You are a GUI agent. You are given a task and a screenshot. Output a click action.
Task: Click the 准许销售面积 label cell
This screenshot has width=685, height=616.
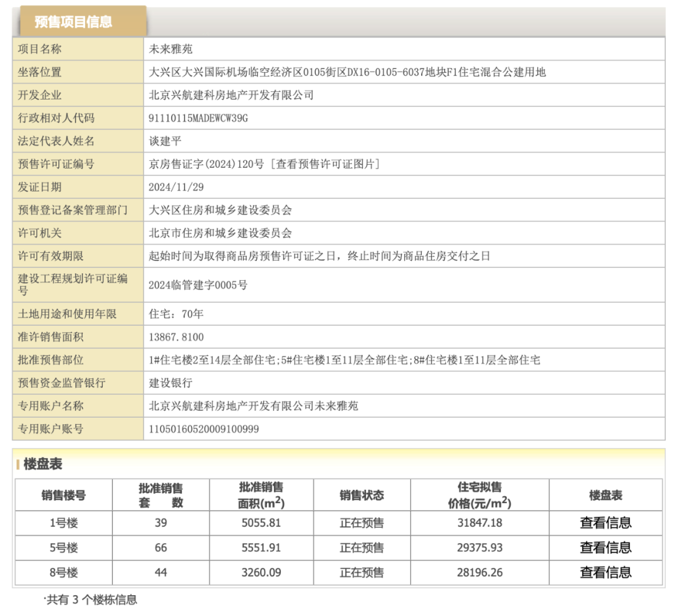coord(78,337)
